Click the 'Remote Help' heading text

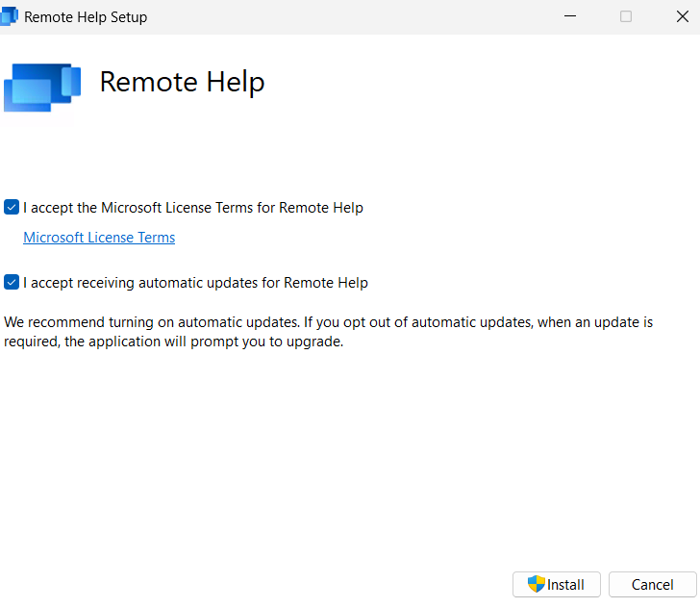point(182,82)
